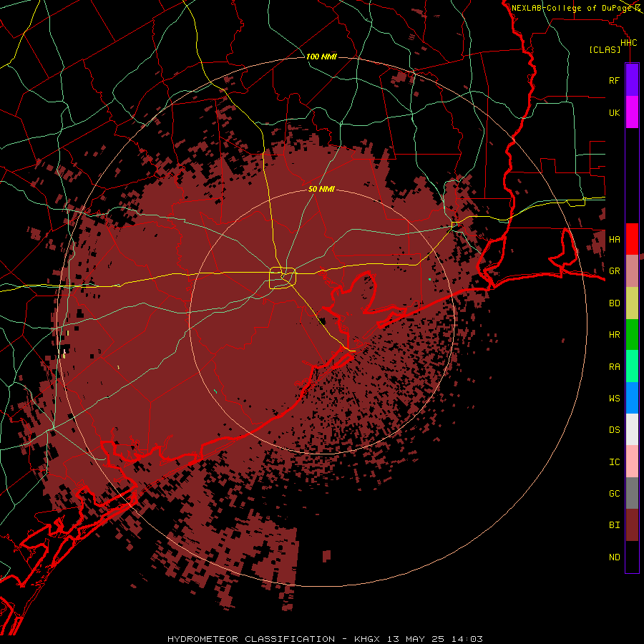Click the IC legend label
The image size is (644, 644).
(x=614, y=462)
